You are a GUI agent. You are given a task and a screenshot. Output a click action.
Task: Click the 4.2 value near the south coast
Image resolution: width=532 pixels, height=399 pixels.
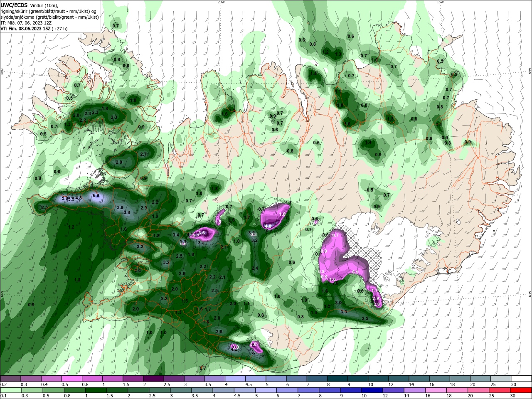(234, 349)
